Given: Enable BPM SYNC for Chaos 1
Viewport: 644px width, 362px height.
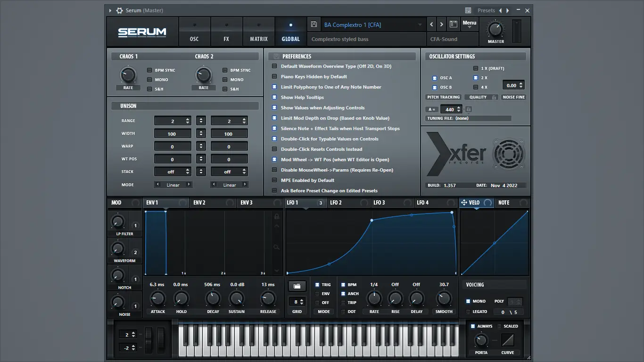Looking at the screenshot, I should (149, 70).
